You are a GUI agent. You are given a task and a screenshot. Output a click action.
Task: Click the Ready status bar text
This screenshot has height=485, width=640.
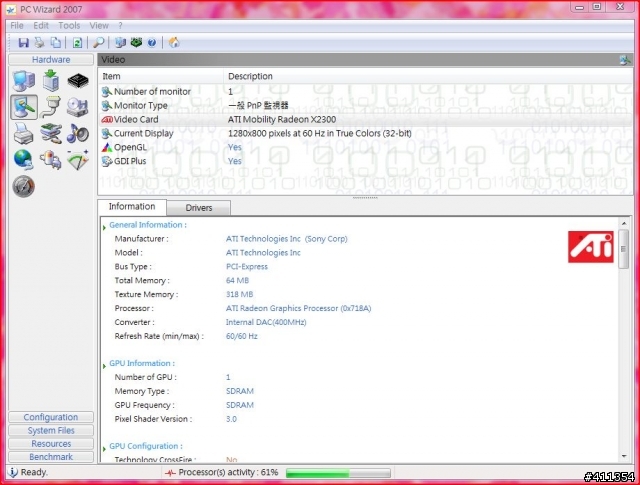click(34, 472)
